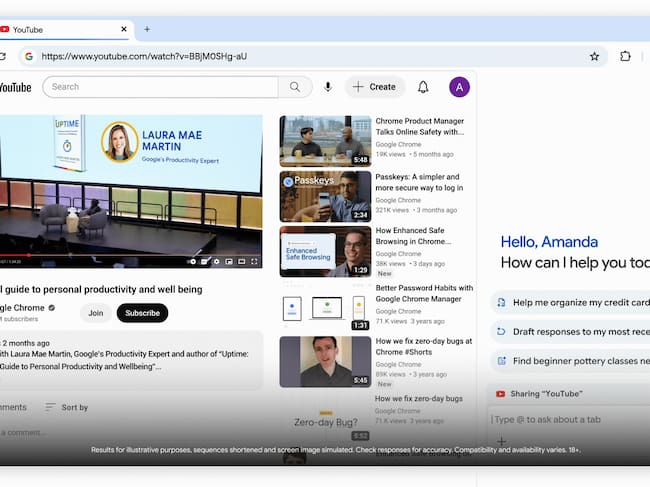Bookmark this page with the star icon
Image resolution: width=650 pixels, height=487 pixels.
point(594,56)
